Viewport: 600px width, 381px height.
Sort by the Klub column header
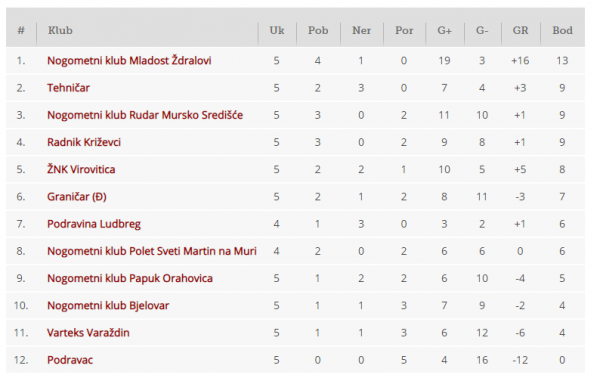(x=60, y=30)
